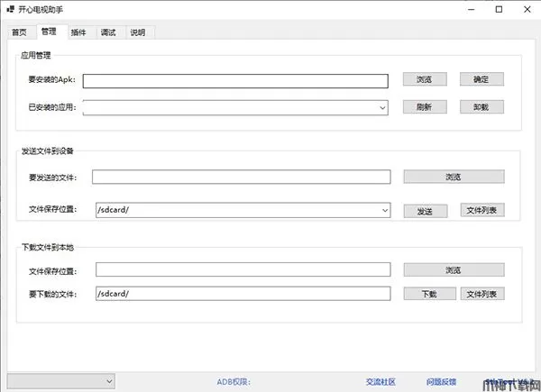Open 文件列表 in the send-to-device section

[481, 210]
